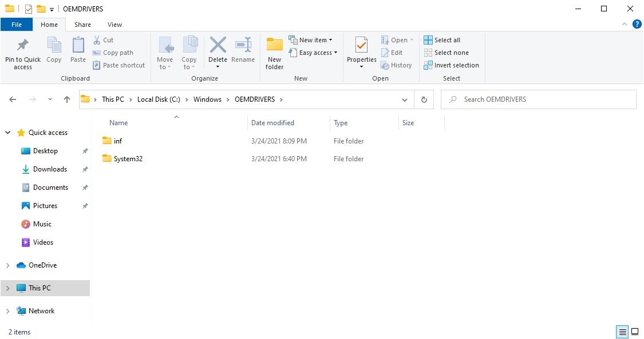
Task: Select the System32 folder
Action: [128, 159]
